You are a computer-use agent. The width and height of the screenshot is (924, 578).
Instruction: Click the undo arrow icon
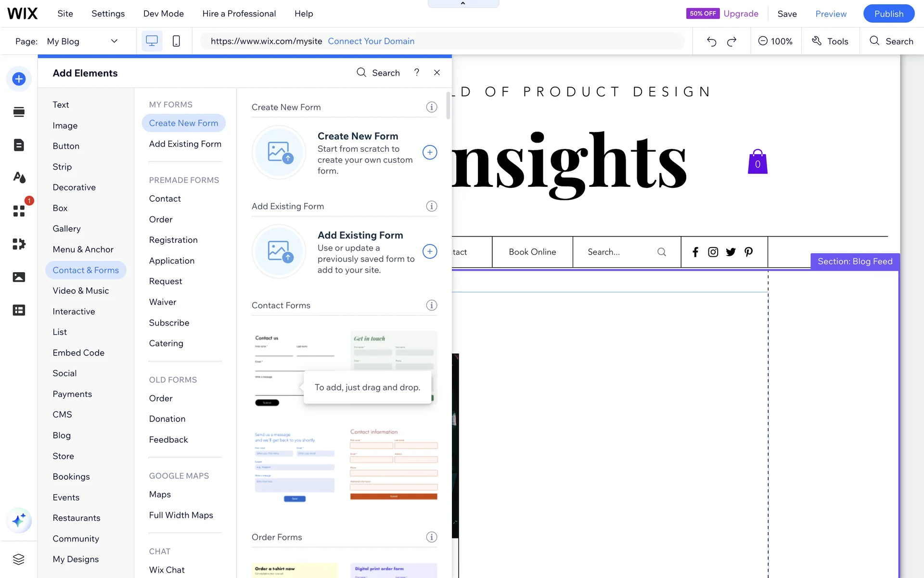[x=711, y=41]
